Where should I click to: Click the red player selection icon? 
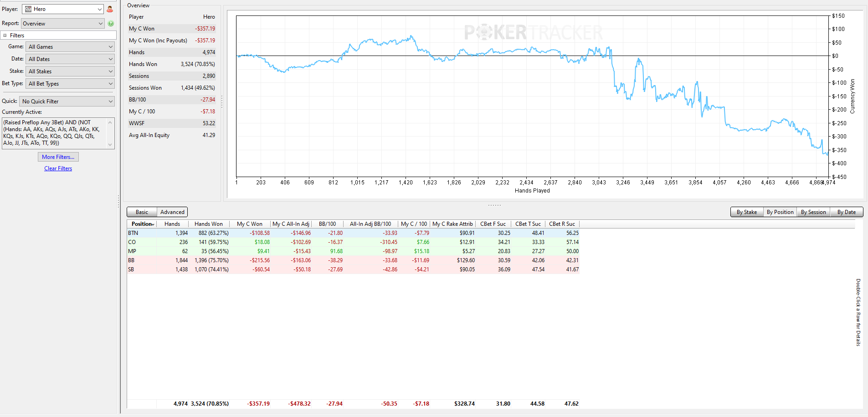[110, 9]
